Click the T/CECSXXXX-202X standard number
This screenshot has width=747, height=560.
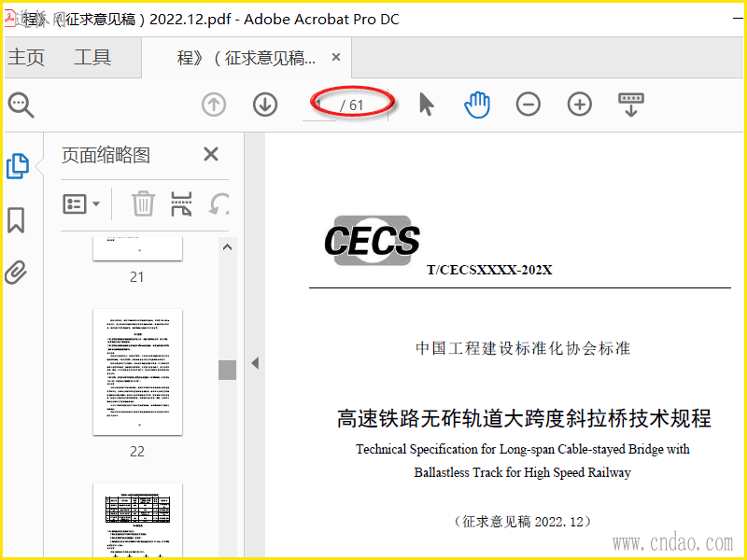(489, 270)
